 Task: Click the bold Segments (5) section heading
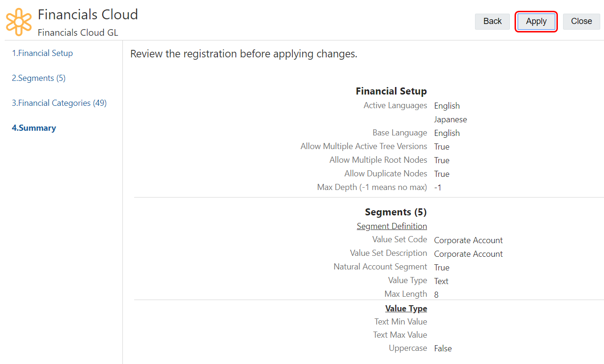pyautogui.click(x=395, y=212)
